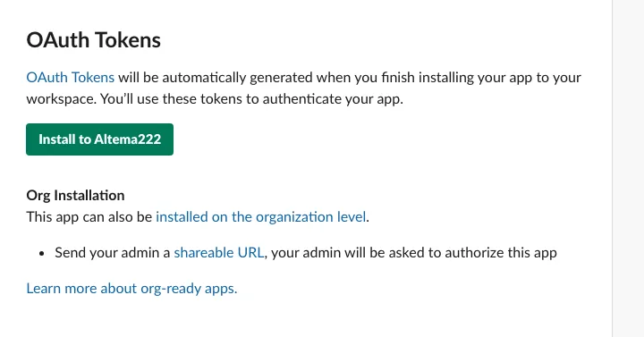Screen dimensions: 644x337
Task: Open Learn more about org-ready apps
Action: pos(131,288)
